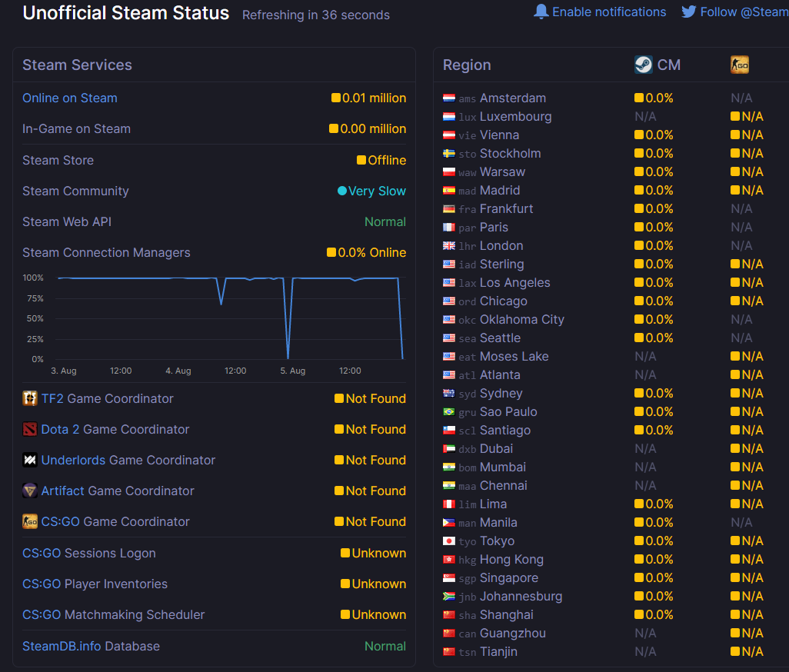Open CS:GO Matchmaking Scheduler link
The height and width of the screenshot is (672, 789).
pyautogui.click(x=114, y=614)
